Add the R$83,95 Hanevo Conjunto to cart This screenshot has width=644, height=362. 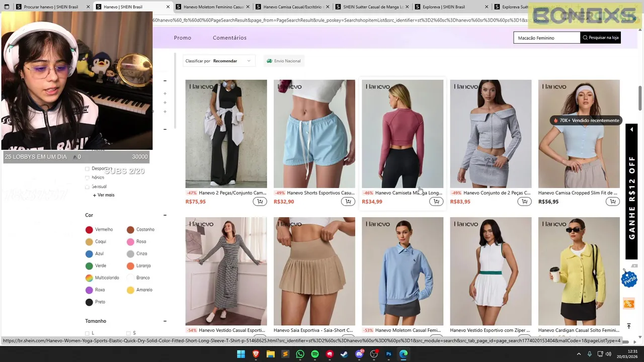[524, 202]
